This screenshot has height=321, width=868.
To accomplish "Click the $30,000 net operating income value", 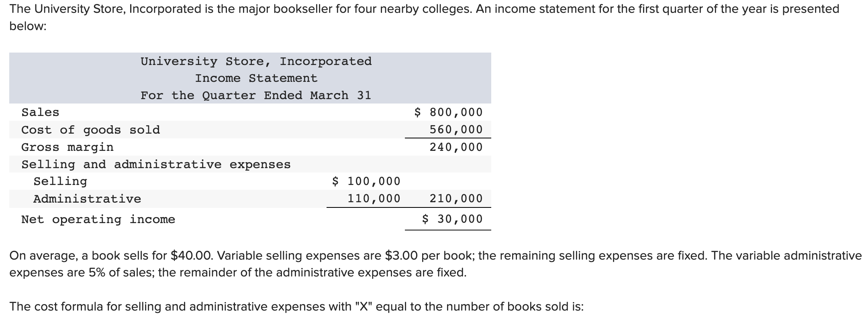I will click(452, 219).
